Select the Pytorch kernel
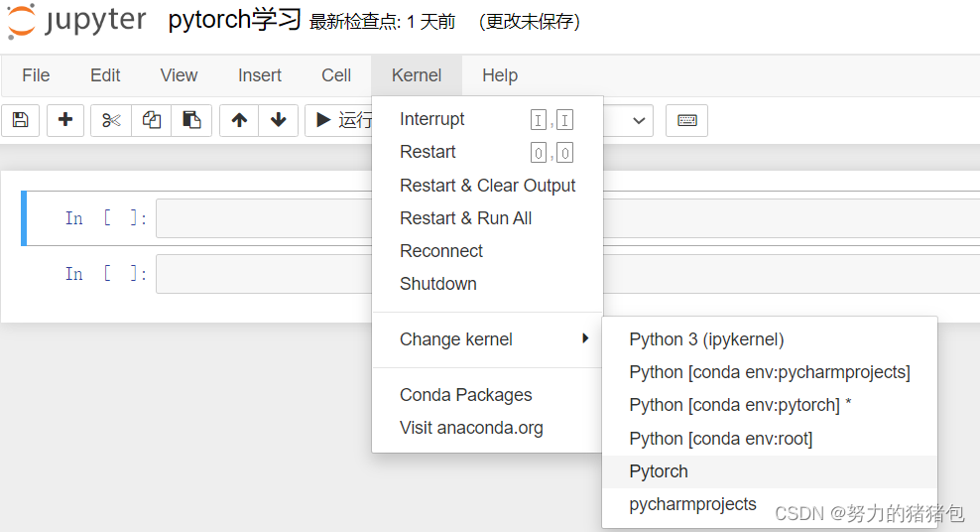This screenshot has width=980, height=532. tap(770, 471)
